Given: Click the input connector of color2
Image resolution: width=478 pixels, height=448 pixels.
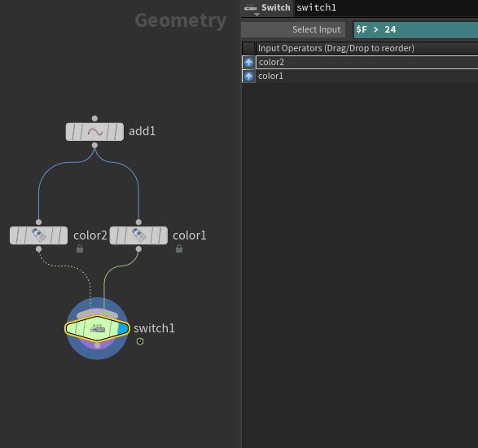Looking at the screenshot, I should click(38, 222).
